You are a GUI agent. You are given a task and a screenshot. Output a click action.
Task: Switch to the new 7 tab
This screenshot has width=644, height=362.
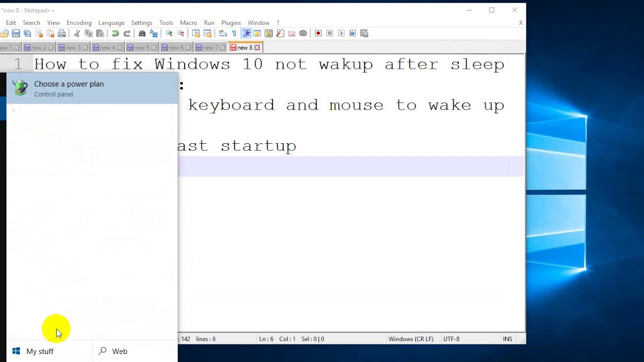tap(210, 47)
